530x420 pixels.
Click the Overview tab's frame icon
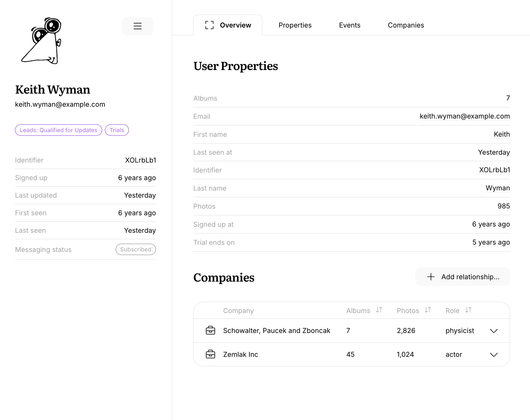(x=209, y=25)
